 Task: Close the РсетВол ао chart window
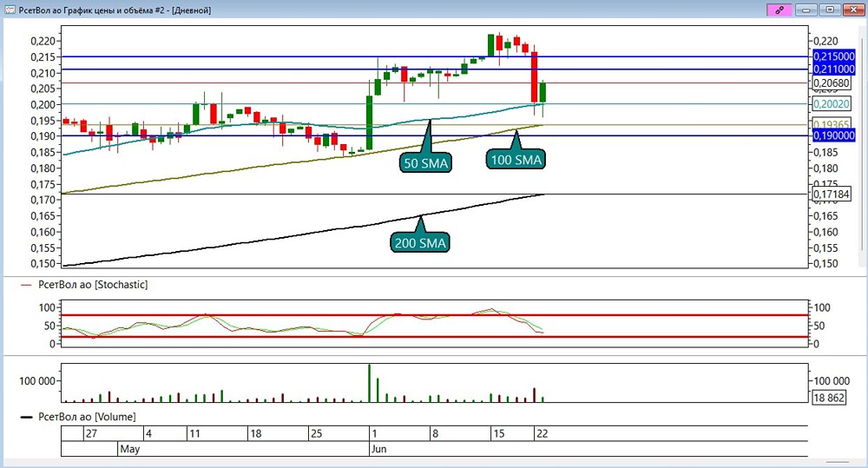852,10
